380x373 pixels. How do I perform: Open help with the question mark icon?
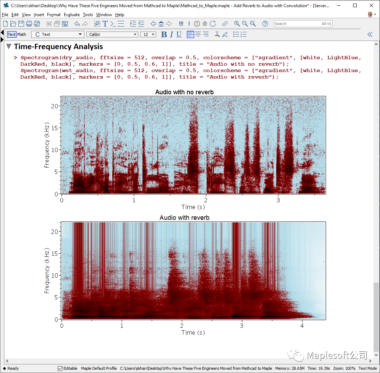click(x=265, y=24)
